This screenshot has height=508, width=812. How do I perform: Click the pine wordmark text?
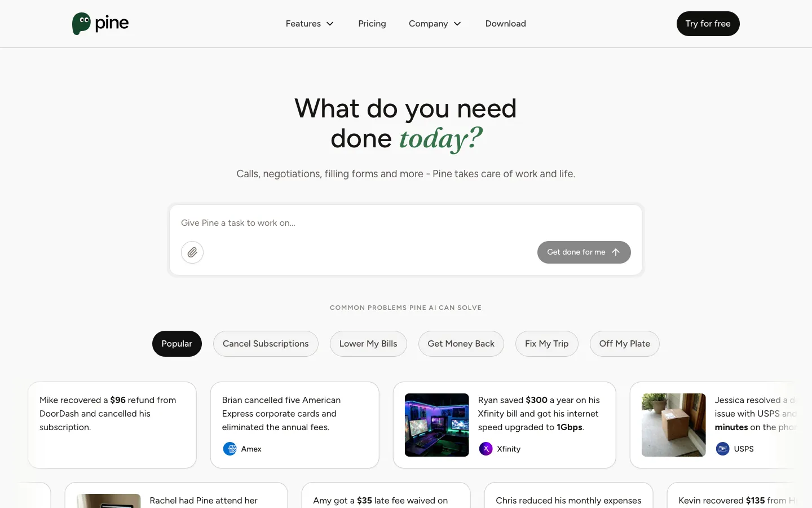point(112,24)
